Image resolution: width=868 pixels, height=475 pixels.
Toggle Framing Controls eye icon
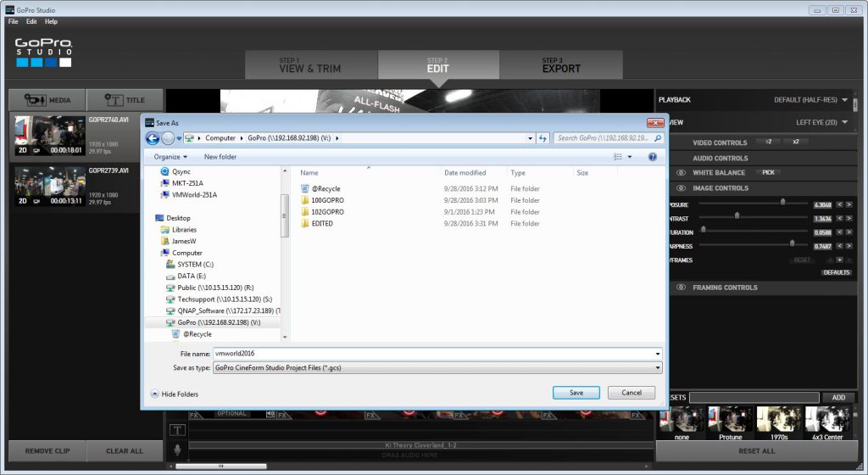(x=681, y=288)
